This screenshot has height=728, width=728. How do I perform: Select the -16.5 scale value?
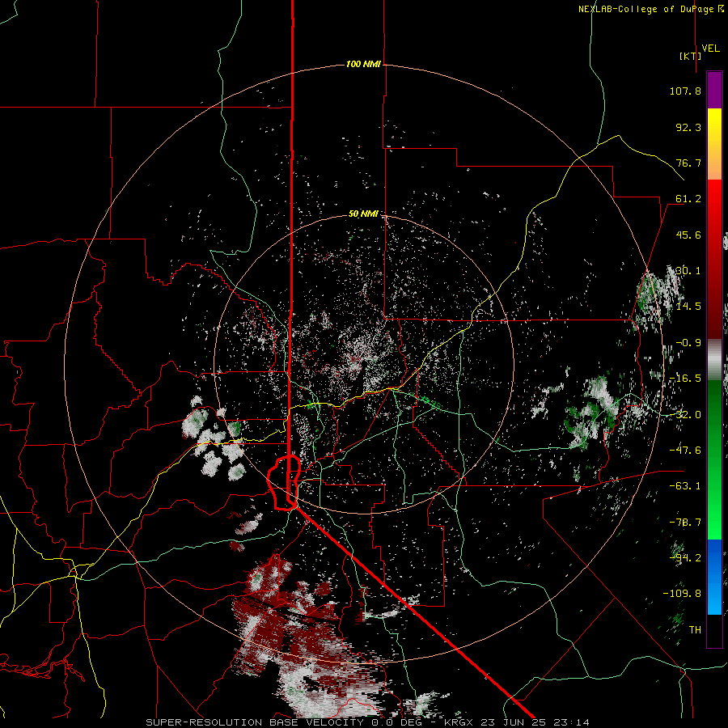point(685,379)
